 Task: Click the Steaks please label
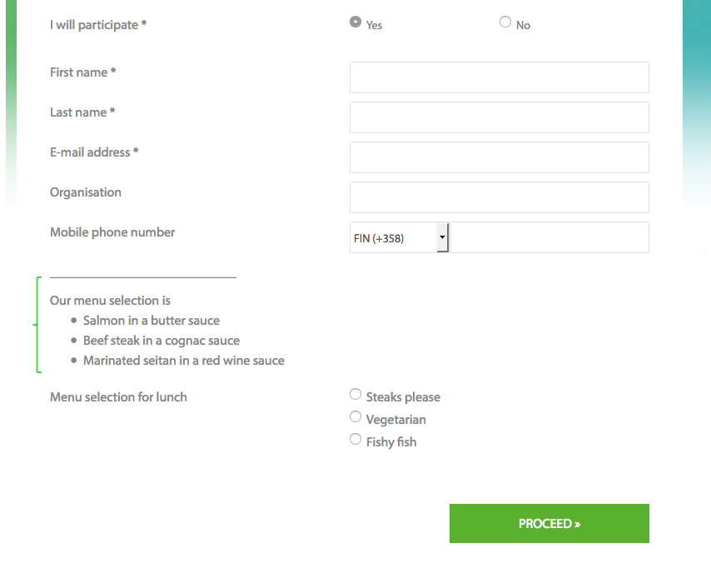(403, 397)
